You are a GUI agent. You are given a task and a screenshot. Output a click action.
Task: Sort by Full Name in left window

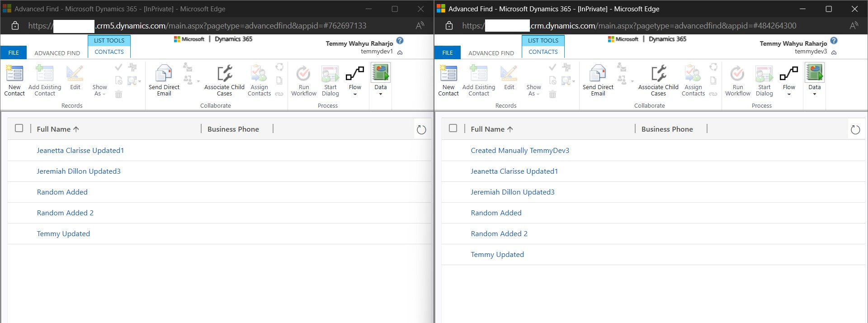[x=58, y=129]
